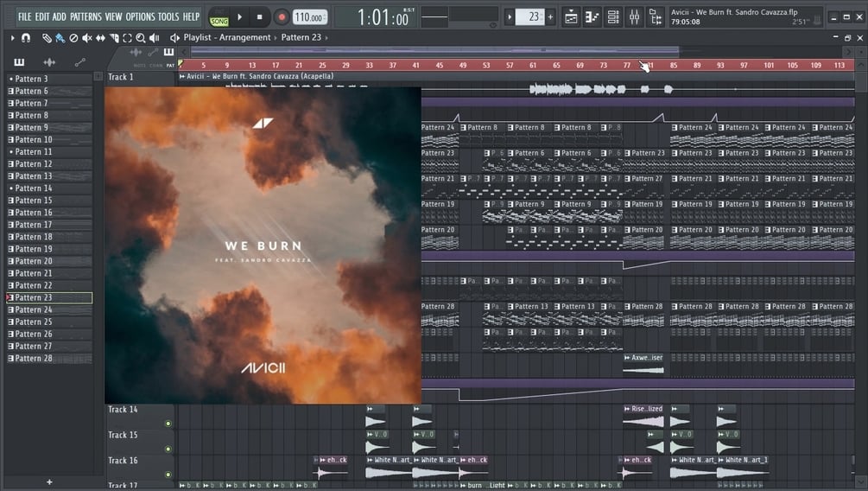This screenshot has height=491, width=868.
Task: Switch to the PAT mode label
Action: coord(170,66)
